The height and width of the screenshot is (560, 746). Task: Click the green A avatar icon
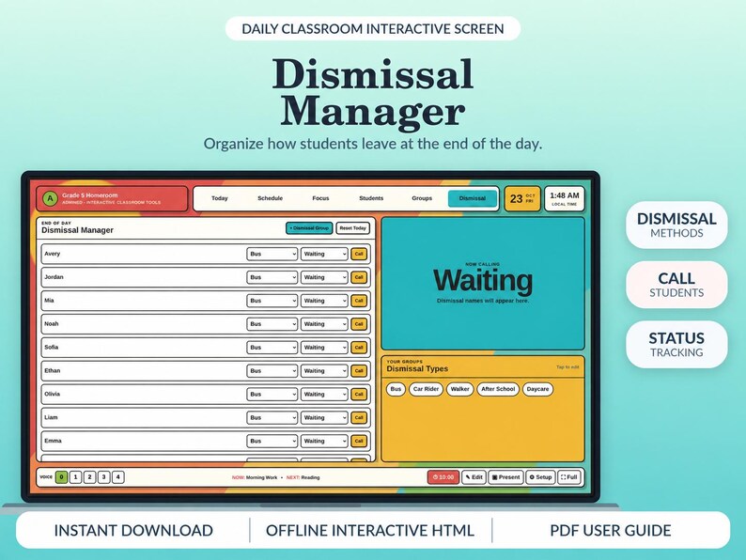click(x=50, y=198)
